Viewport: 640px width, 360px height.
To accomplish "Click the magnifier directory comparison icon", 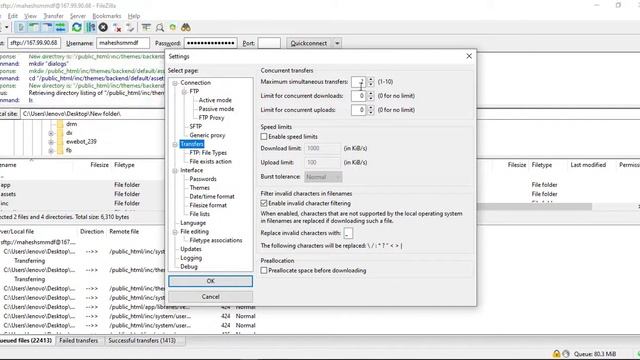I will (x=160, y=27).
